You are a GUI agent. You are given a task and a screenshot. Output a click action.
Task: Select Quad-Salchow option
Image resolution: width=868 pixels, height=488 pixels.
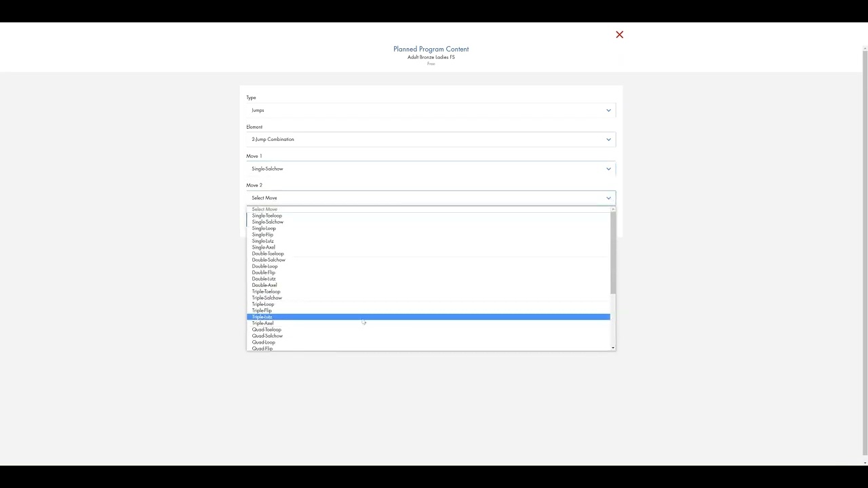click(428, 335)
